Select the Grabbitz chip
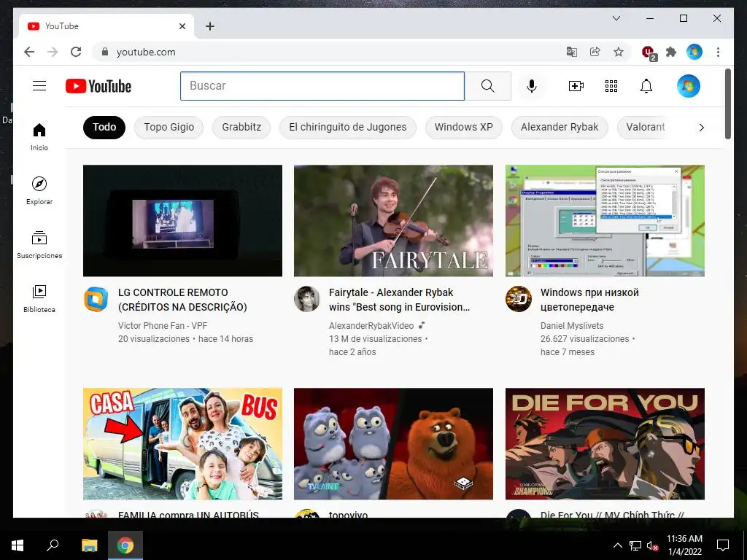 tap(241, 127)
